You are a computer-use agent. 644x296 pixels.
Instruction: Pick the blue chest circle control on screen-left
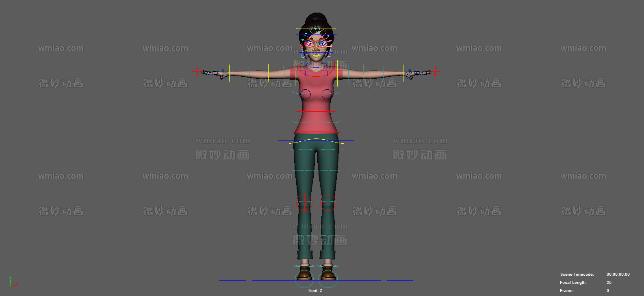[x=306, y=95]
